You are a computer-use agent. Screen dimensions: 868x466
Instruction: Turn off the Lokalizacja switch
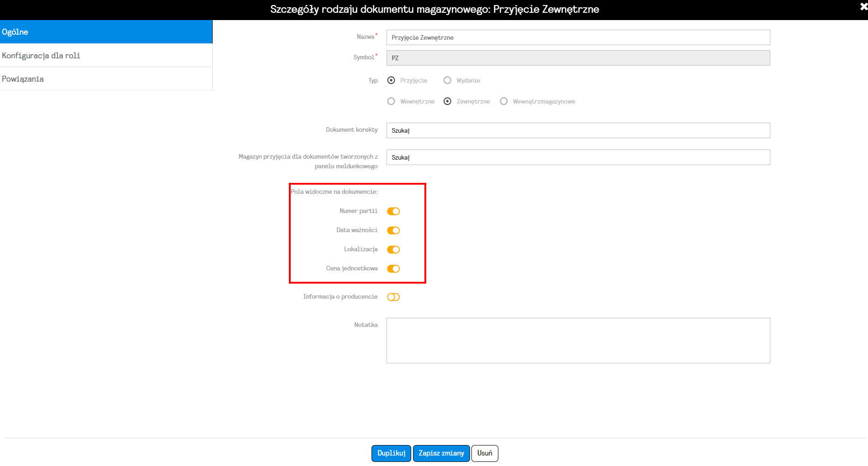point(393,249)
